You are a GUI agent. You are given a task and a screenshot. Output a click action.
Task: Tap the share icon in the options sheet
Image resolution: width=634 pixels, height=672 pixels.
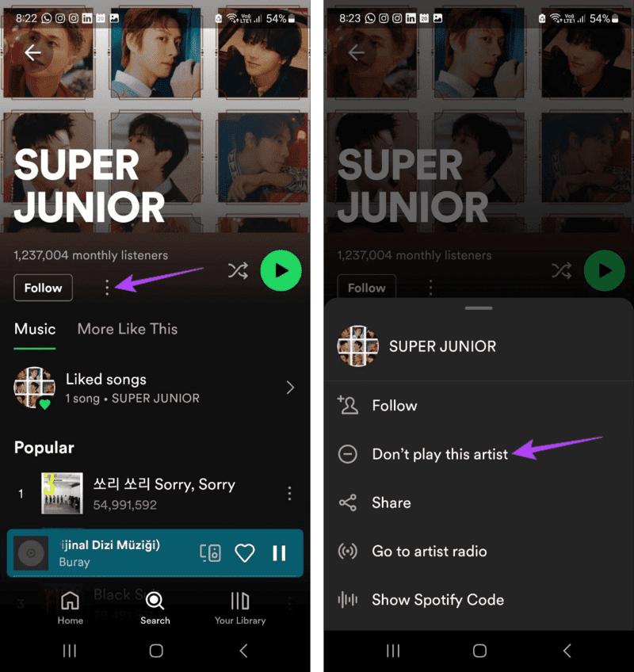348,502
